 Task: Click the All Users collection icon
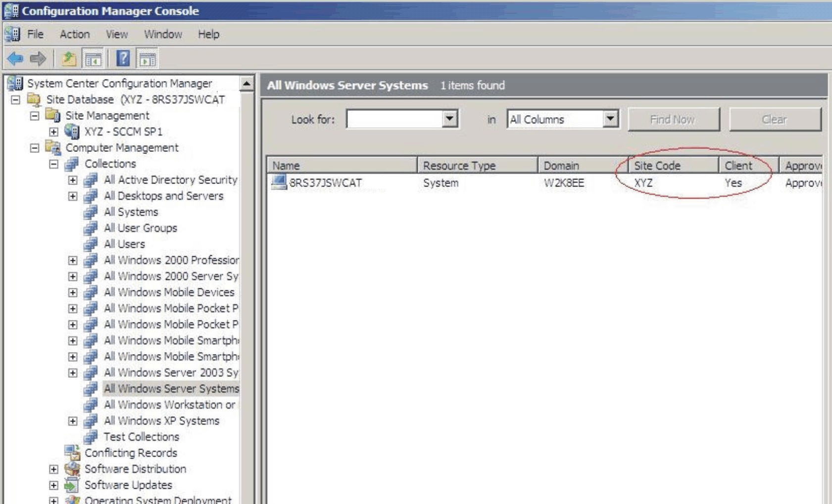91,244
